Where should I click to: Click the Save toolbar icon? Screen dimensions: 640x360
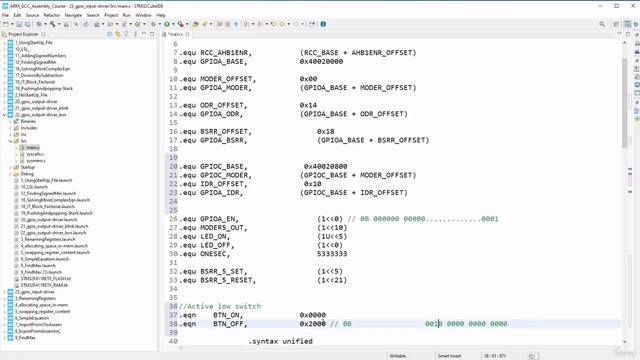pyautogui.click(x=19, y=24)
